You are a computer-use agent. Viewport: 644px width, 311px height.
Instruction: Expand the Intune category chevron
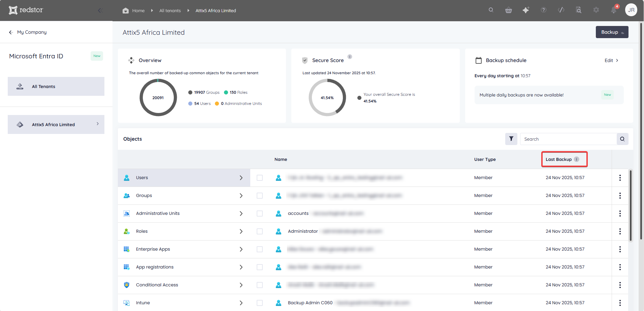241,303
